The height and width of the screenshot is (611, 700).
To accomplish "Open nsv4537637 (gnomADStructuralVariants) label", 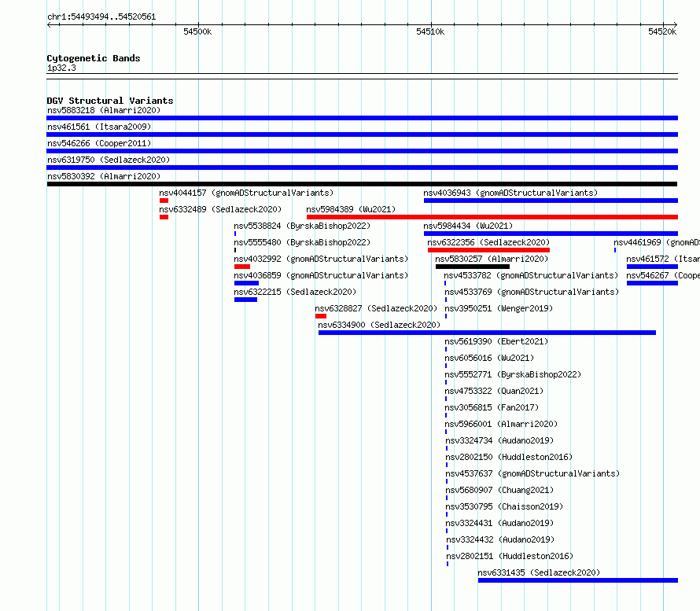I will pos(532,473).
